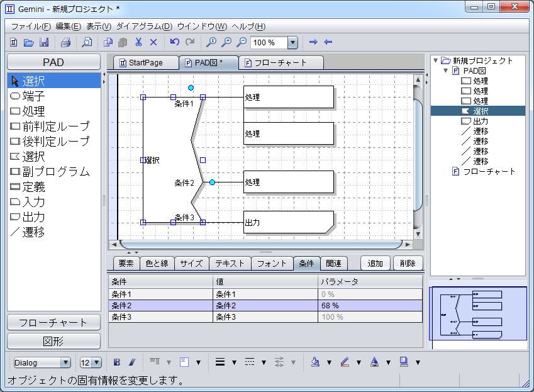Click the 68 % parameter cell
534x392 pixels.
coord(370,306)
